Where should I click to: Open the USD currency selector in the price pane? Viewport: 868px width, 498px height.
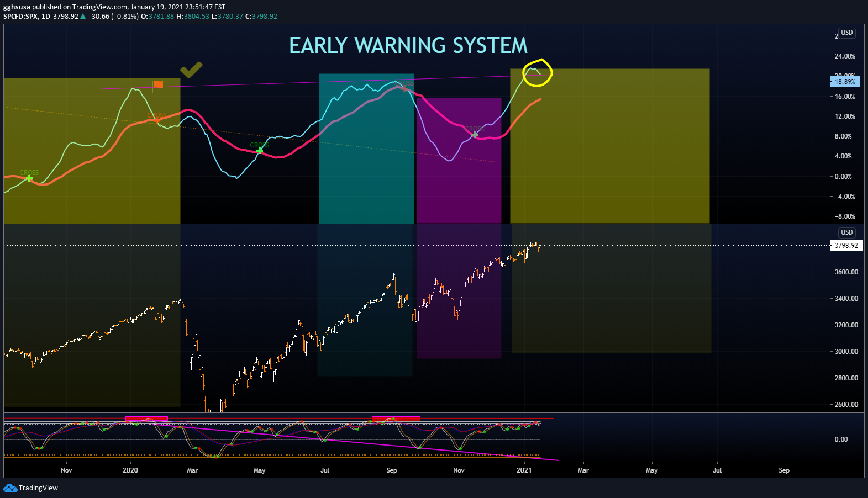coord(847,232)
